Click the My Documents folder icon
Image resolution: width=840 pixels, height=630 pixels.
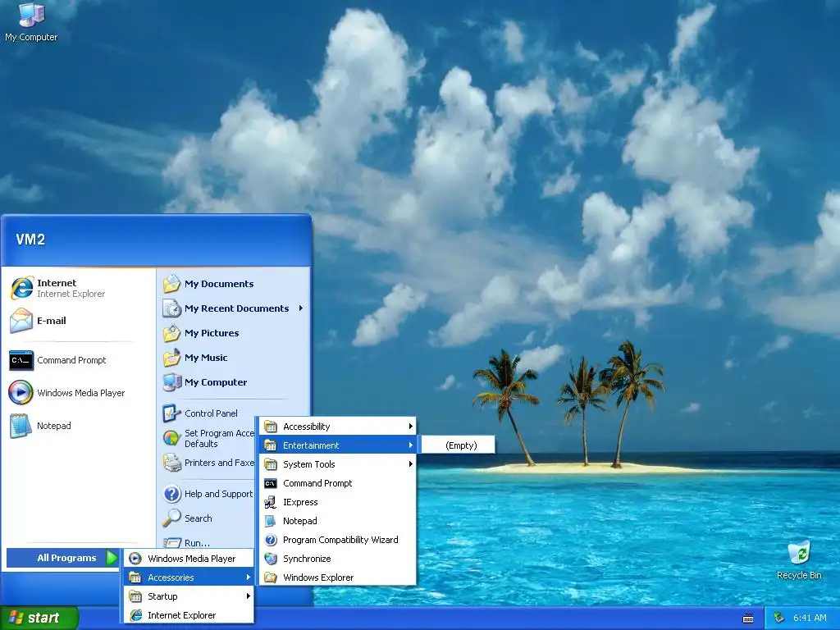pos(171,283)
